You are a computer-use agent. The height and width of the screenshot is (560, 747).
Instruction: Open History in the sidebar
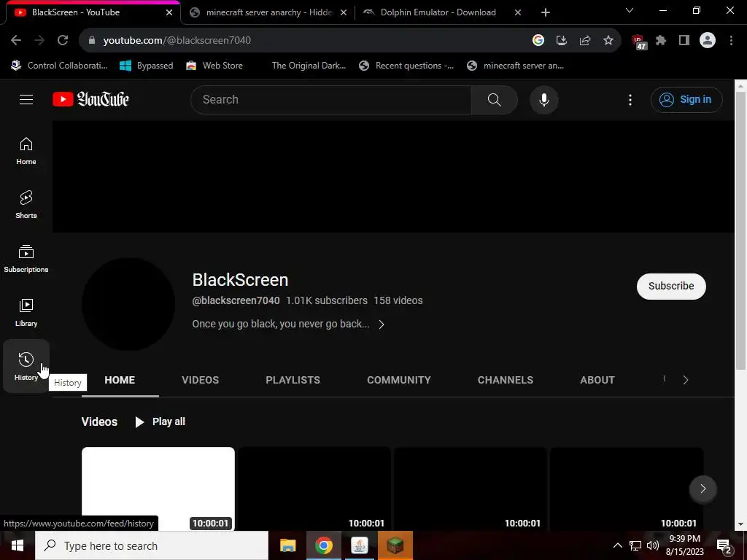pos(26,366)
